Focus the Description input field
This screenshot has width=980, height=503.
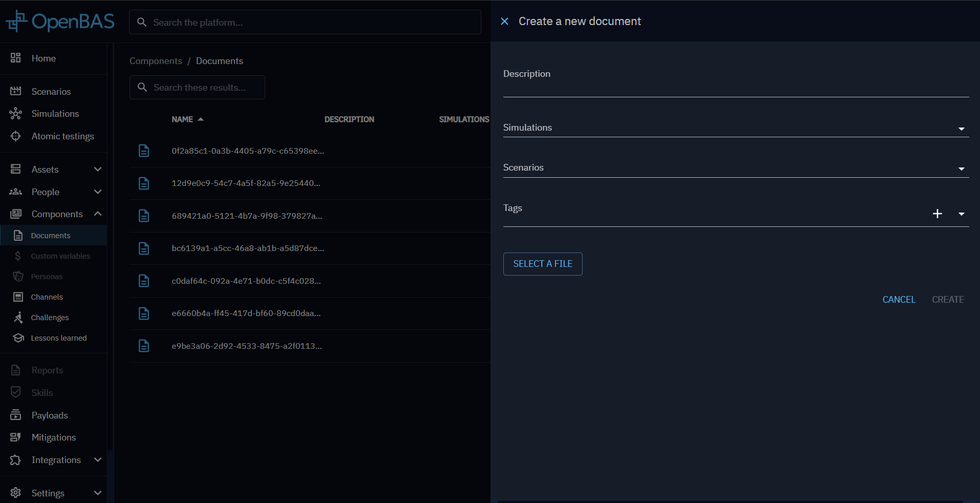tap(735, 87)
